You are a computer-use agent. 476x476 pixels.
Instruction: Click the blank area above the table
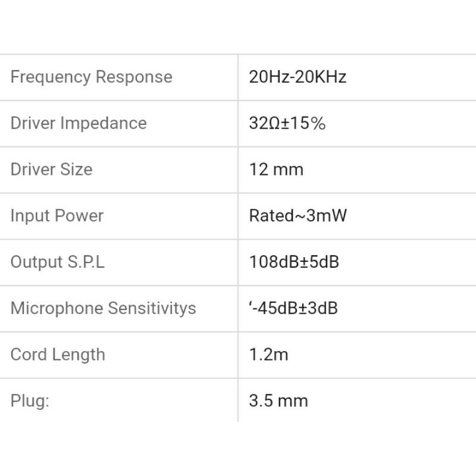[x=238, y=27]
